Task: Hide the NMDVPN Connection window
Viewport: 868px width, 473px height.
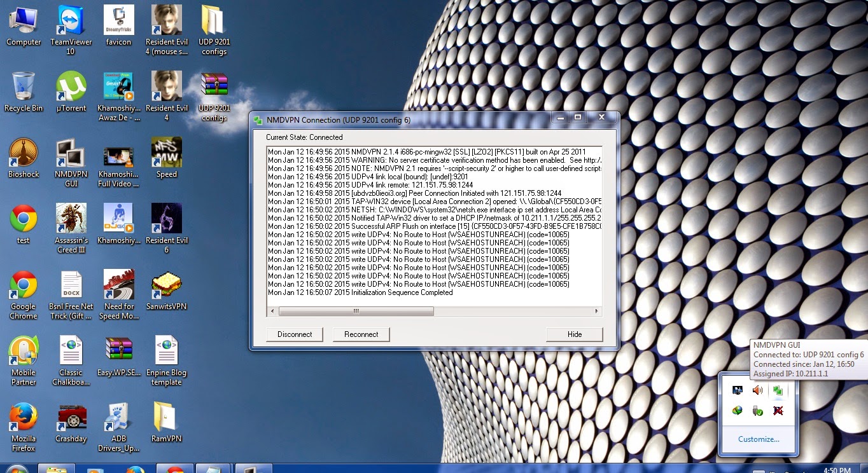Action: pyautogui.click(x=574, y=334)
